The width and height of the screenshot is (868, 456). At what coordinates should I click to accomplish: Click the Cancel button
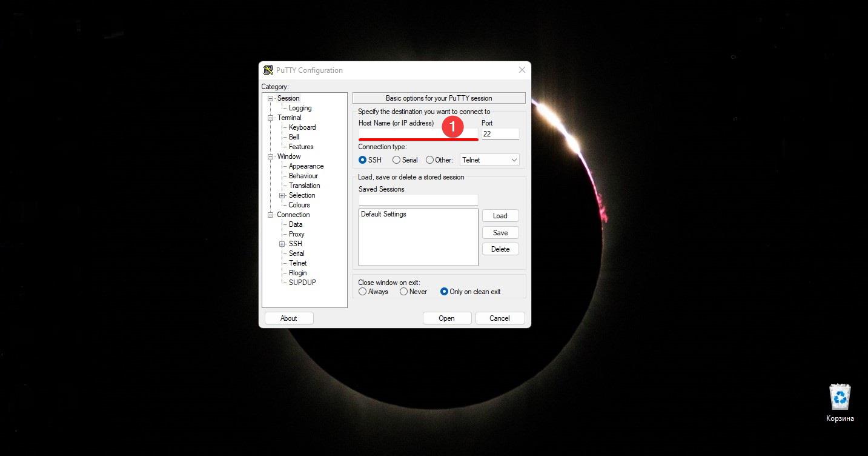click(500, 318)
